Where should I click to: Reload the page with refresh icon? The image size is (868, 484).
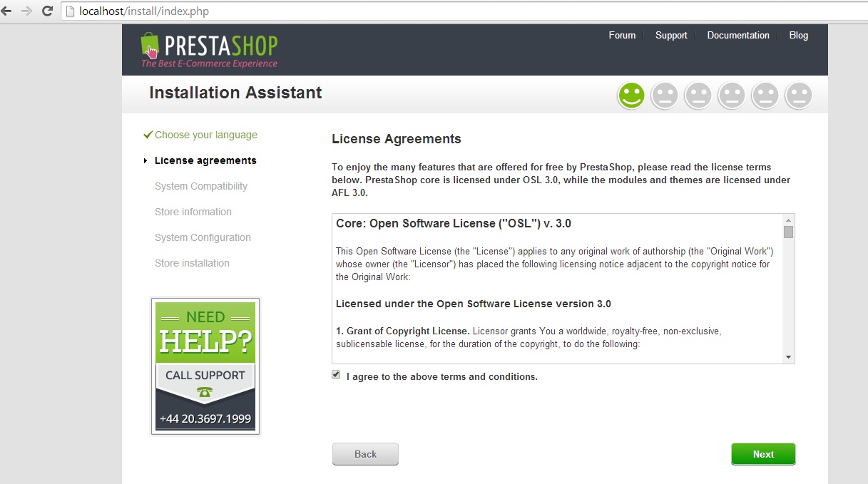tap(48, 11)
